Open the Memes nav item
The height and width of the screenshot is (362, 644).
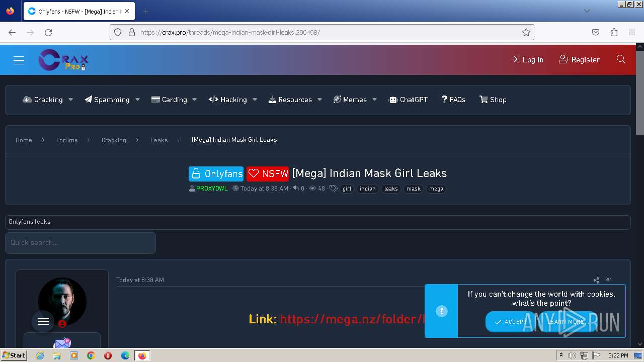(x=350, y=100)
